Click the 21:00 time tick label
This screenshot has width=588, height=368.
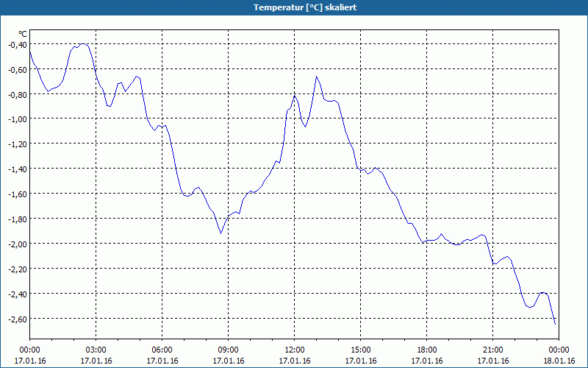click(492, 350)
